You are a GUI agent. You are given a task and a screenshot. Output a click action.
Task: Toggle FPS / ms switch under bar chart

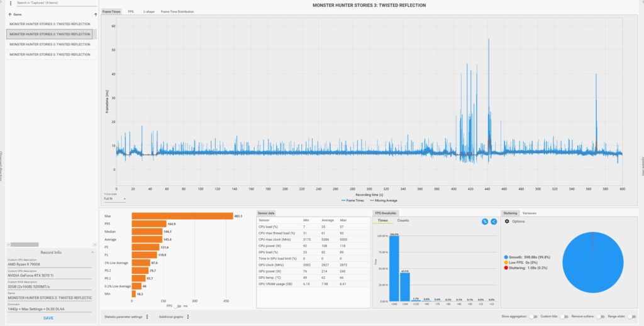pyautogui.click(x=177, y=306)
